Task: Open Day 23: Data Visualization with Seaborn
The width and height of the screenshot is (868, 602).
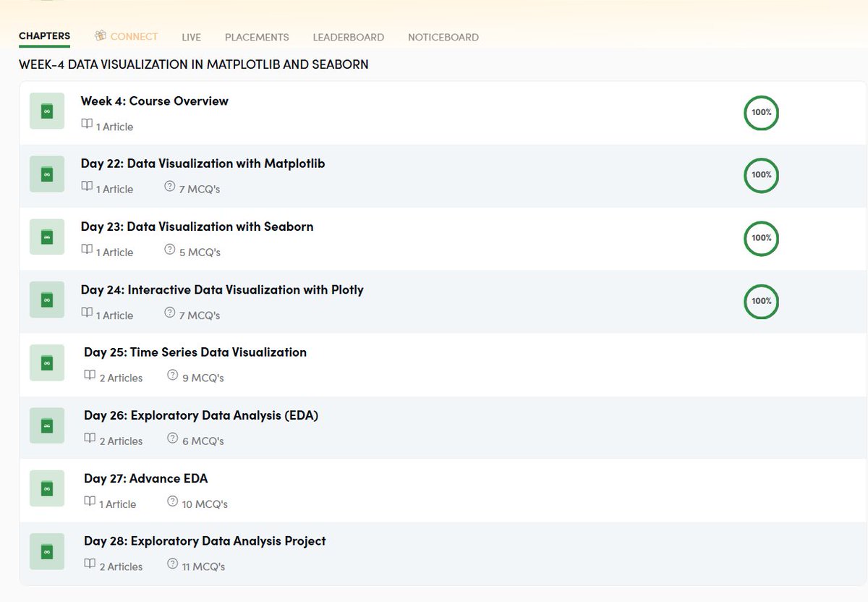Action: click(197, 227)
